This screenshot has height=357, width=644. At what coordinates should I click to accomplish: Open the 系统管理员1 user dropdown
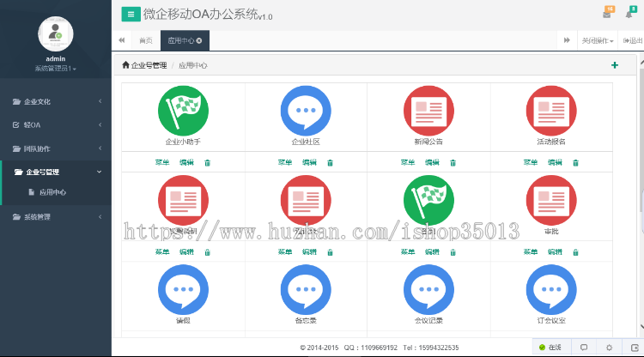56,69
